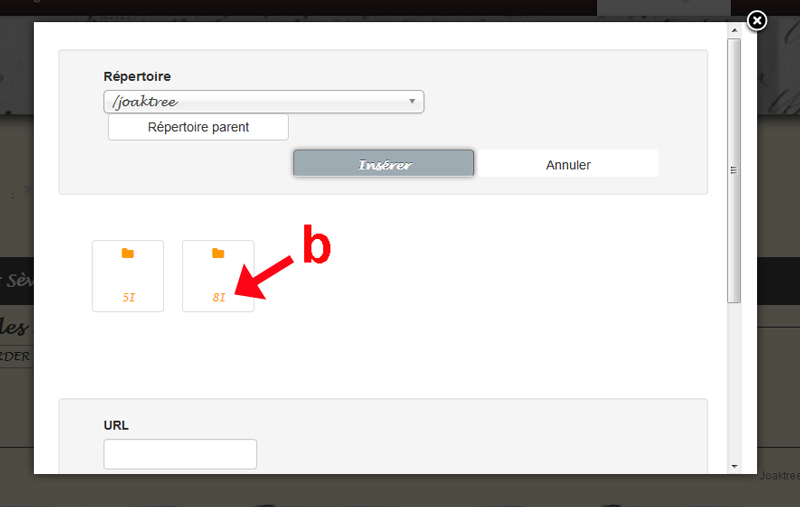The height and width of the screenshot is (507, 800).
Task: Click the Insérer button
Action: click(383, 164)
